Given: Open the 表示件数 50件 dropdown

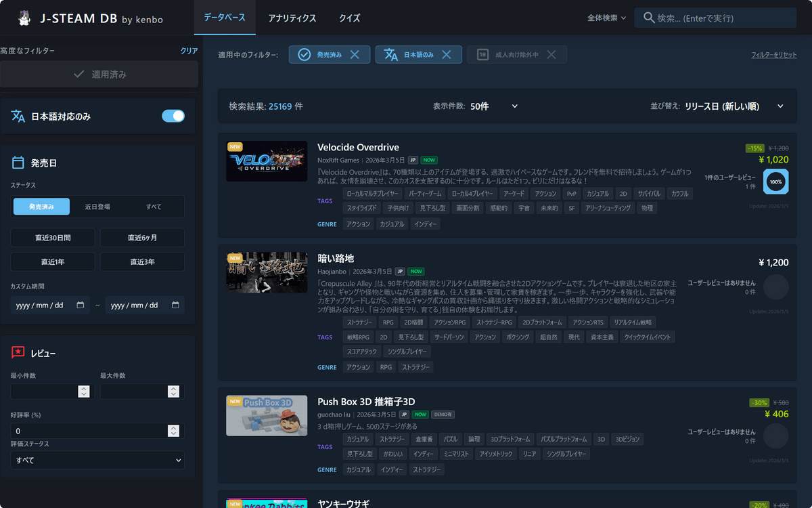Looking at the screenshot, I should [x=494, y=106].
